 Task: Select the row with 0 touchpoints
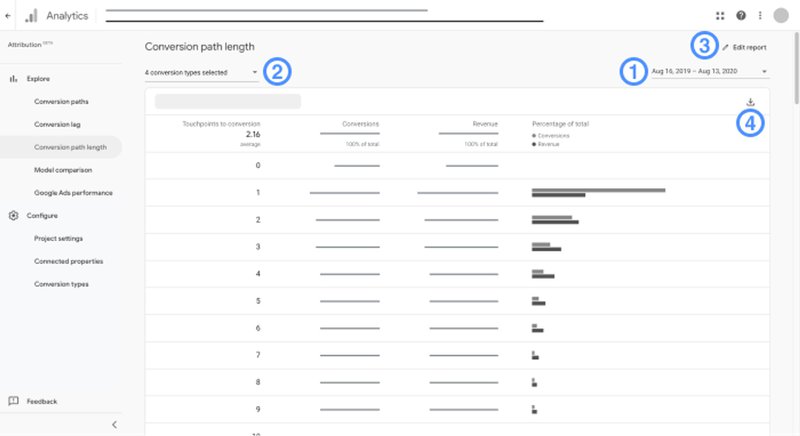click(457, 165)
